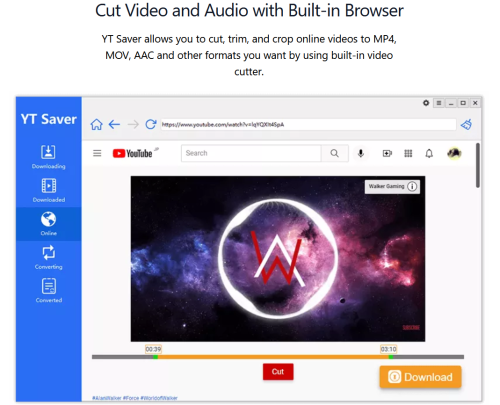
Task: Clear browsing data with broom icon
Action: pyautogui.click(x=467, y=124)
